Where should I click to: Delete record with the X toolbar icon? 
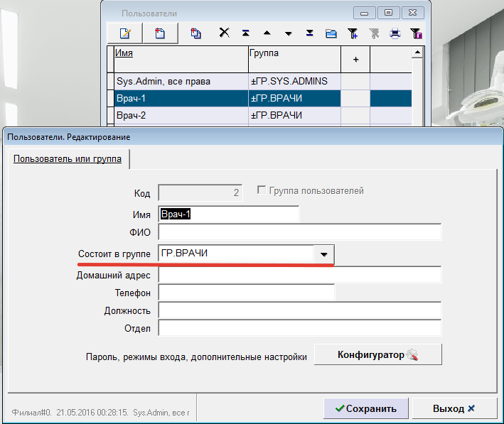click(x=225, y=33)
